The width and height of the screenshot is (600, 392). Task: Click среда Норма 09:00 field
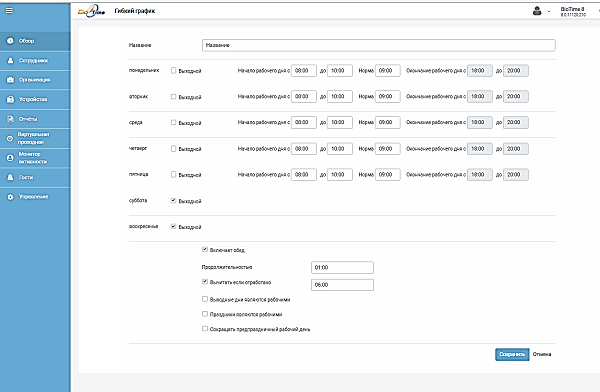point(388,122)
